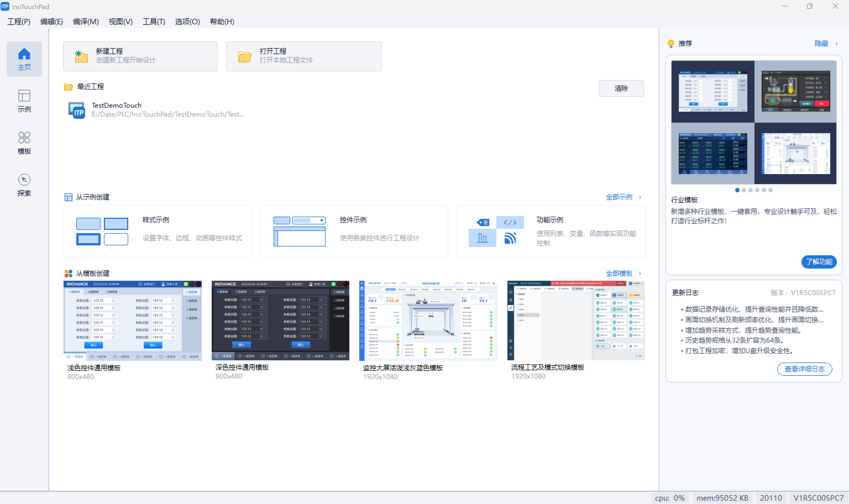Select 深色控件通用模板 template thumbnail

tap(280, 320)
